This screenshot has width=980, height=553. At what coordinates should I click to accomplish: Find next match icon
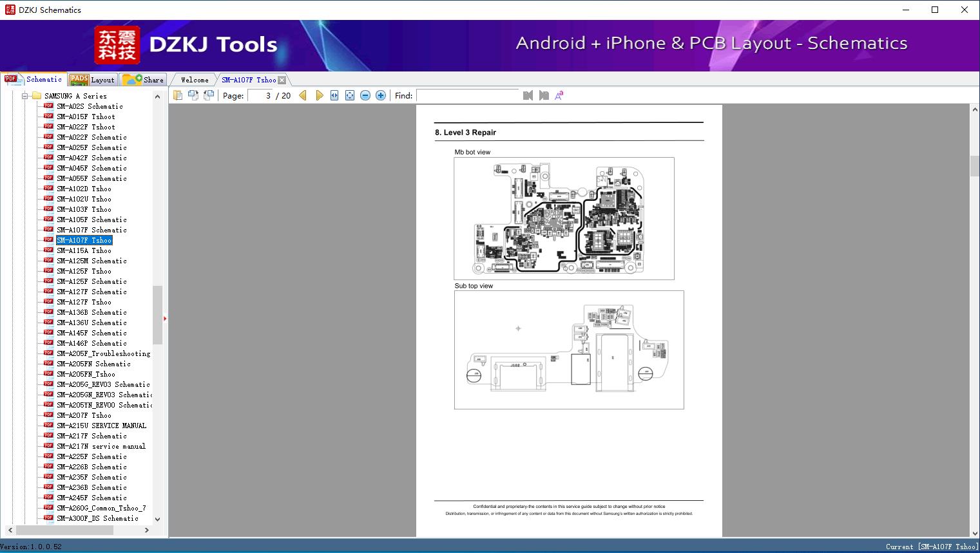pos(544,95)
